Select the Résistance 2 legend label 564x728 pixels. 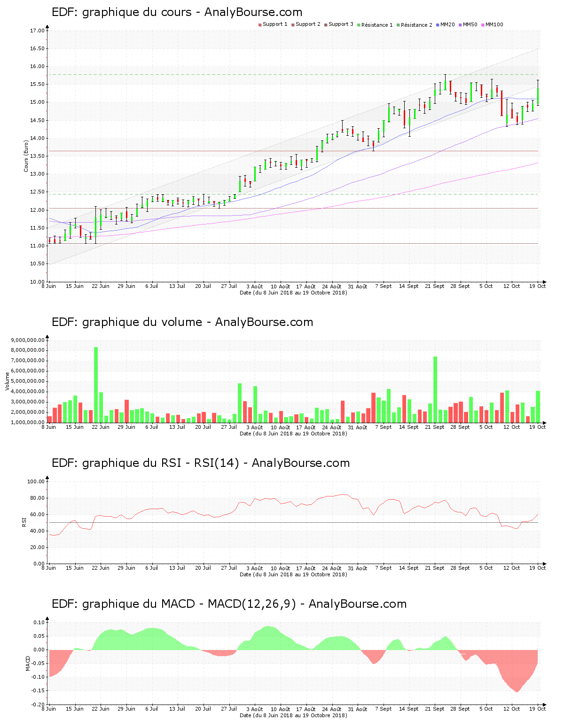(416, 25)
